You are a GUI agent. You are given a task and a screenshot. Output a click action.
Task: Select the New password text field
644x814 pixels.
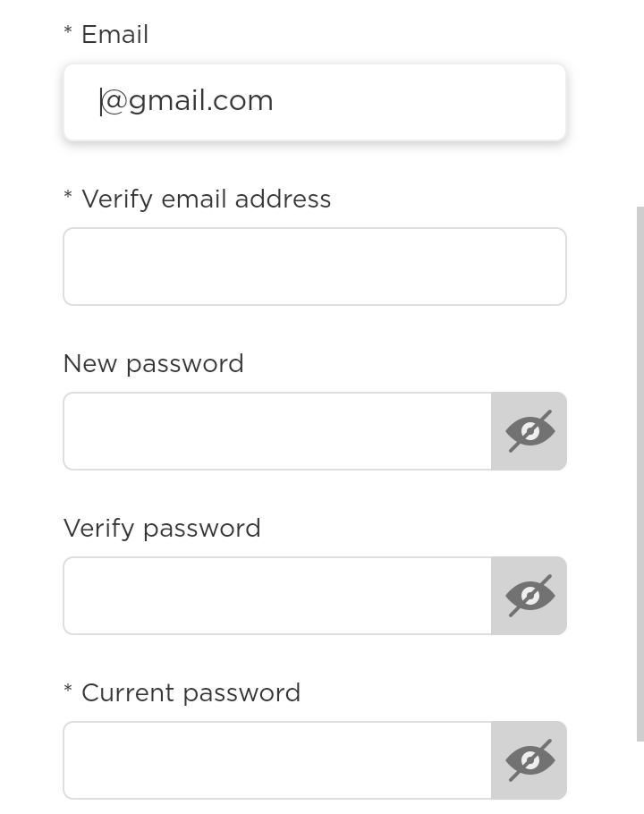point(277,431)
